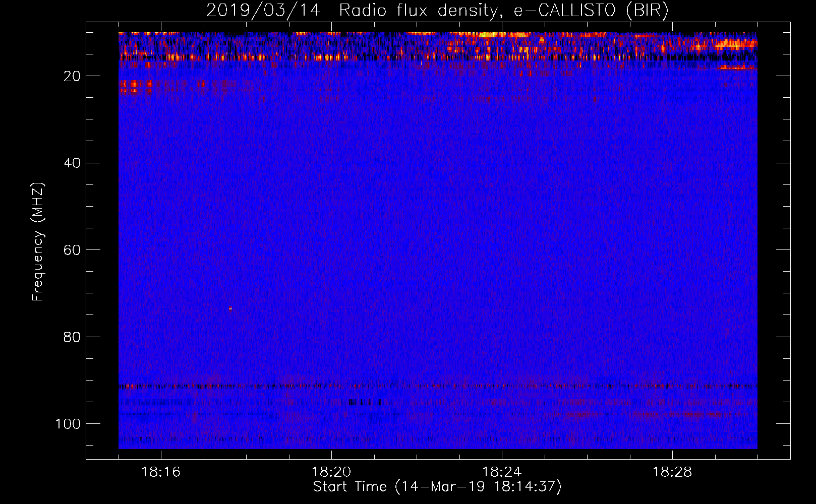
Task: Click the 18:28 time tick label
Action: pyautogui.click(x=672, y=472)
